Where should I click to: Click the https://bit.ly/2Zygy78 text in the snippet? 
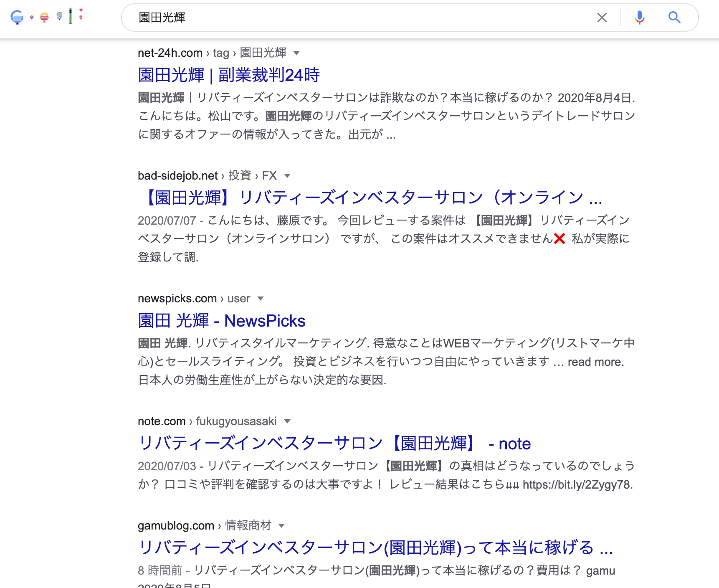(578, 484)
